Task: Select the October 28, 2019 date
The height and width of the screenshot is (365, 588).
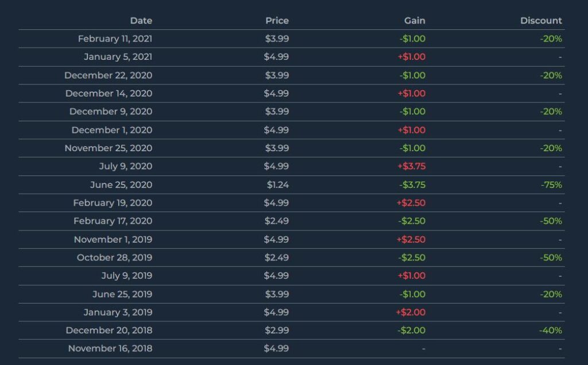Action: (114, 258)
